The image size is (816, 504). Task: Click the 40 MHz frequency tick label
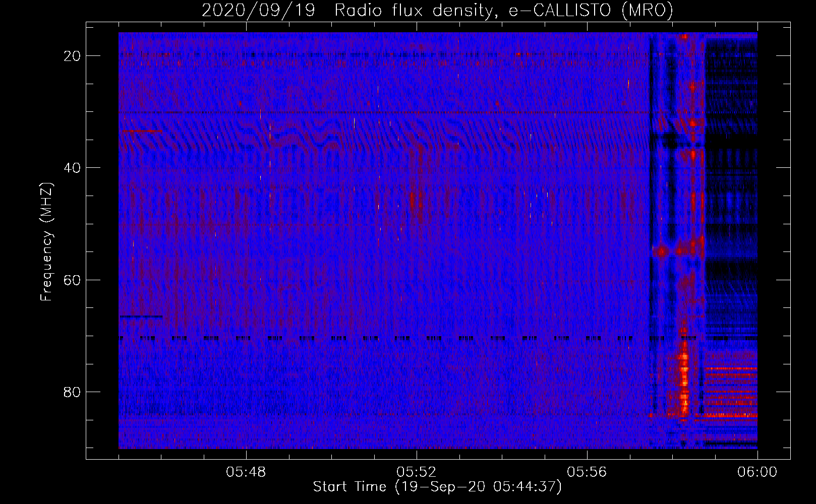click(x=72, y=168)
